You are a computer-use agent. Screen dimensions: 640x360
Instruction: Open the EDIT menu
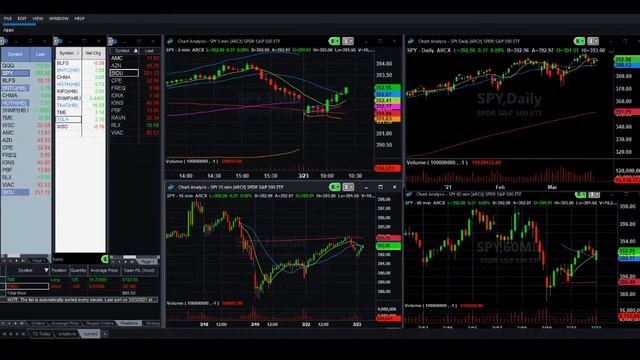pos(22,18)
